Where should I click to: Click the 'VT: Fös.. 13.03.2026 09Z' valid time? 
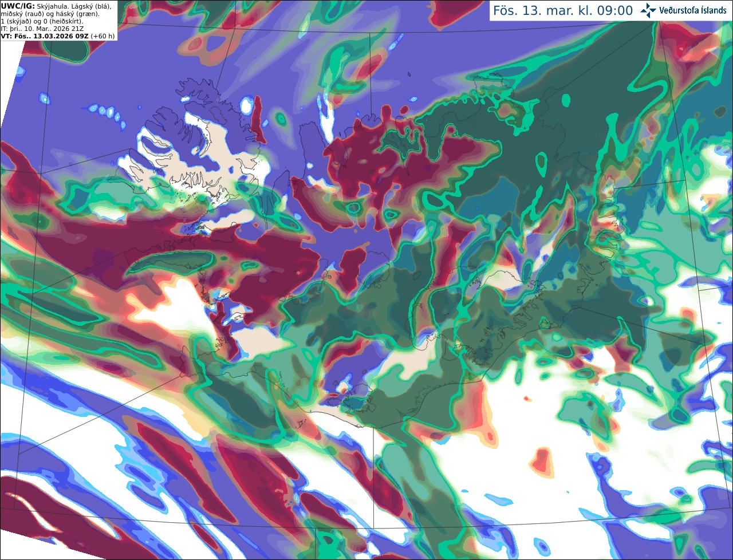coord(44,36)
